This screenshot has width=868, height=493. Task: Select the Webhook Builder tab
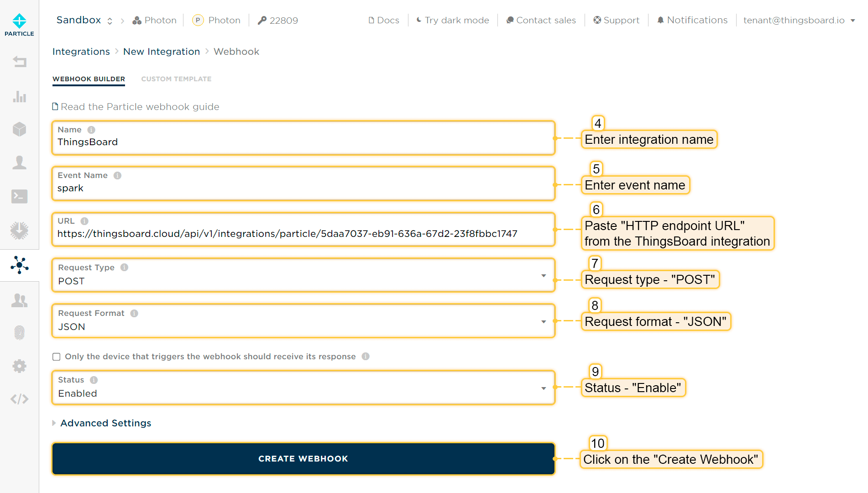(89, 79)
